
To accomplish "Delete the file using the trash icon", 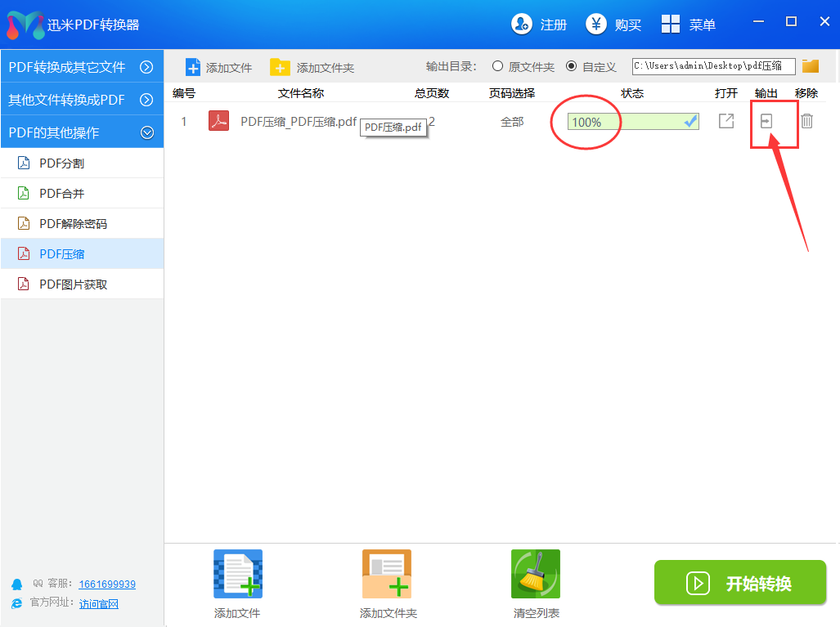I will [807, 121].
